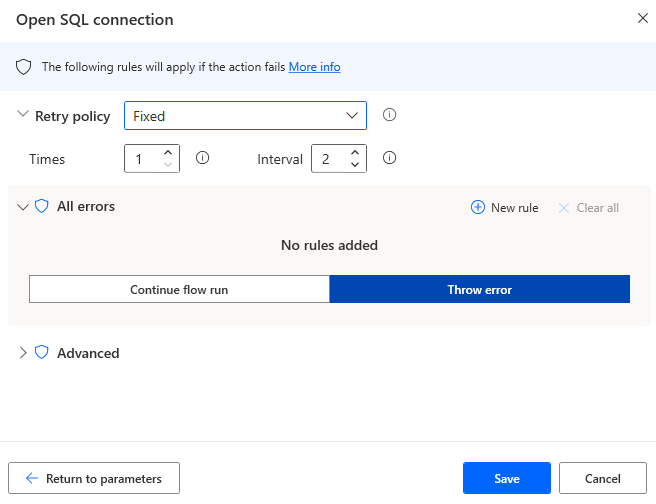Decrease the Times value with down arrow

click(168, 164)
